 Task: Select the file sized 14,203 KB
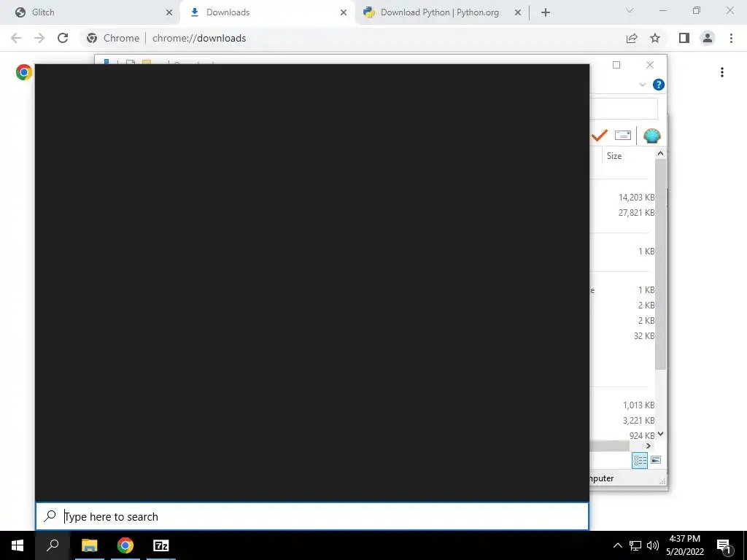coord(636,197)
